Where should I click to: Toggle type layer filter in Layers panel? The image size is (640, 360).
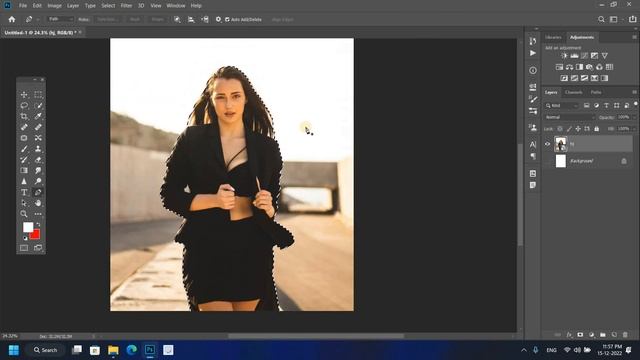pos(607,106)
